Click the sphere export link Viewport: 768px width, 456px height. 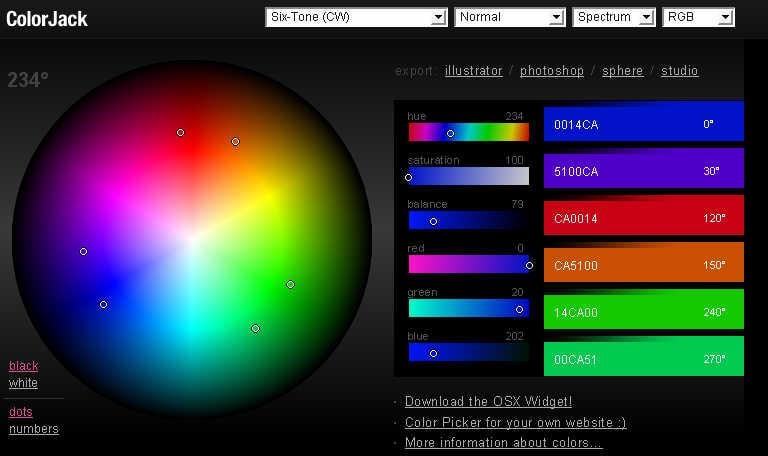point(623,71)
